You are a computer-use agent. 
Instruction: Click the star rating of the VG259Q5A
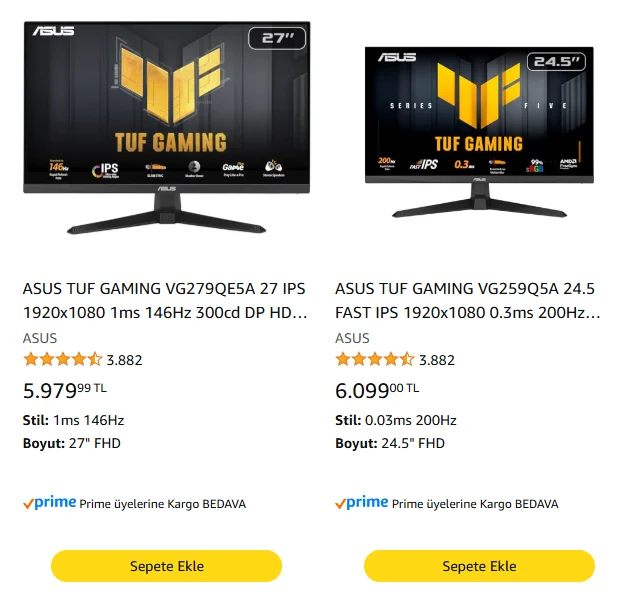pyautogui.click(x=375, y=359)
